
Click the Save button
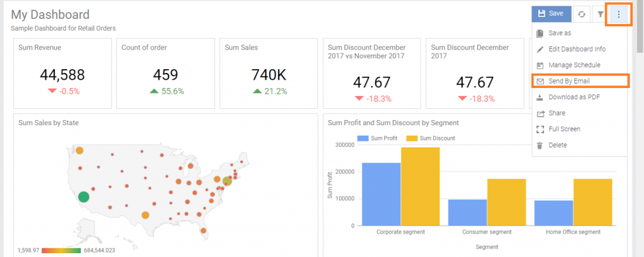pyautogui.click(x=551, y=14)
